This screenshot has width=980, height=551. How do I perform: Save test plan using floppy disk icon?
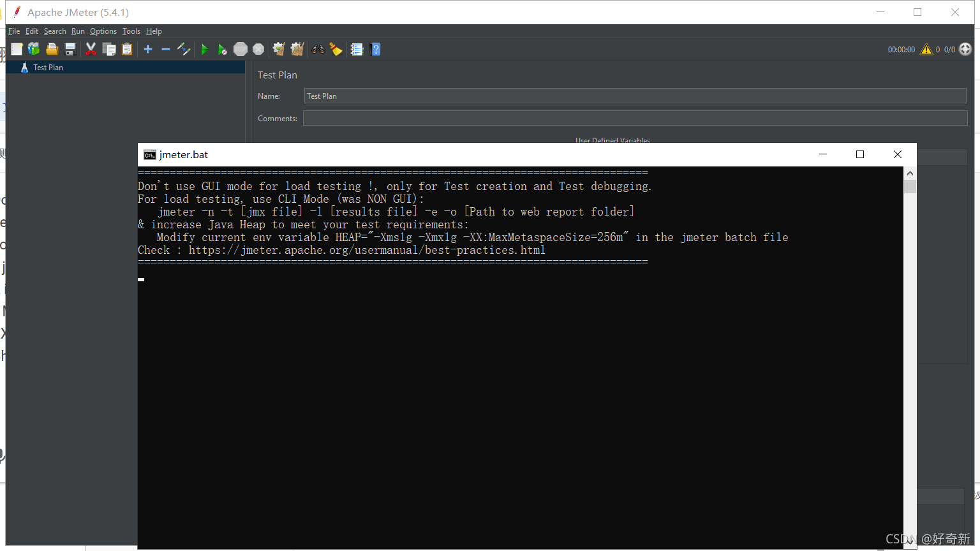tap(70, 49)
